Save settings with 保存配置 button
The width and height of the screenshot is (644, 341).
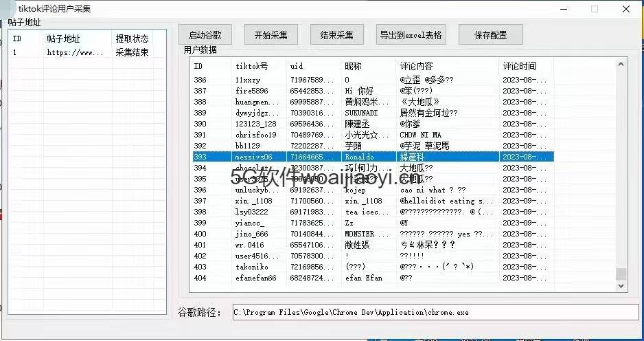pos(490,35)
